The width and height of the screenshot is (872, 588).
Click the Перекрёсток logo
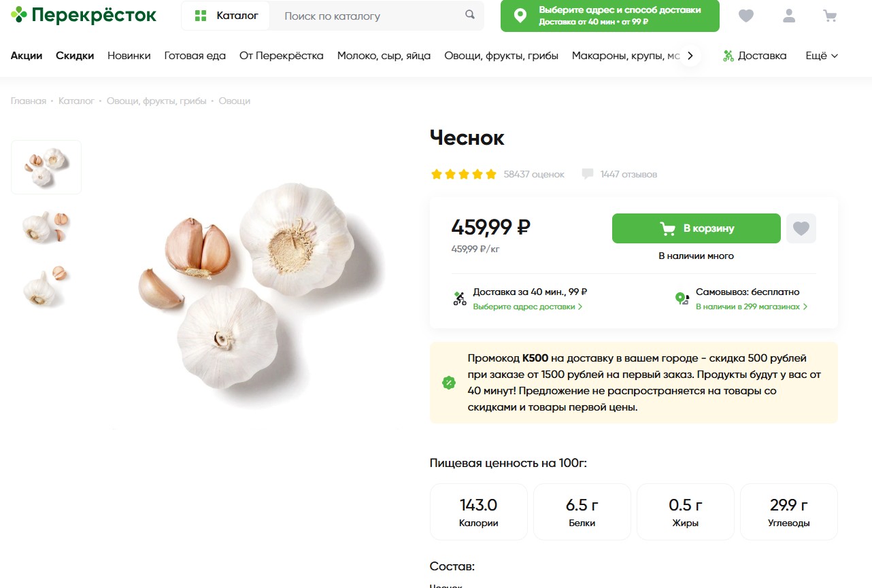(x=84, y=15)
